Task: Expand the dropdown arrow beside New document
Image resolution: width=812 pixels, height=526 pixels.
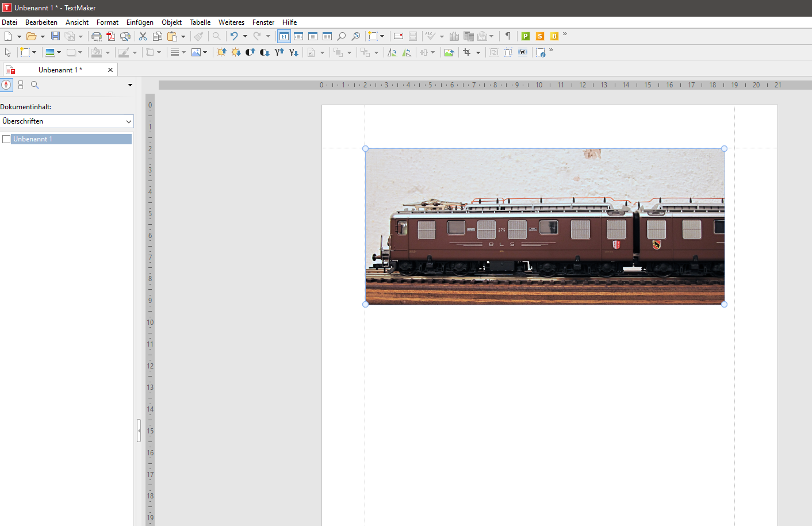Action: (x=19, y=36)
